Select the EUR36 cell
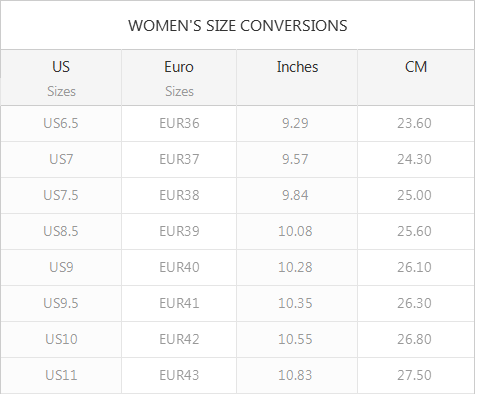Viewport: 477px width, 396px height. tap(179, 123)
